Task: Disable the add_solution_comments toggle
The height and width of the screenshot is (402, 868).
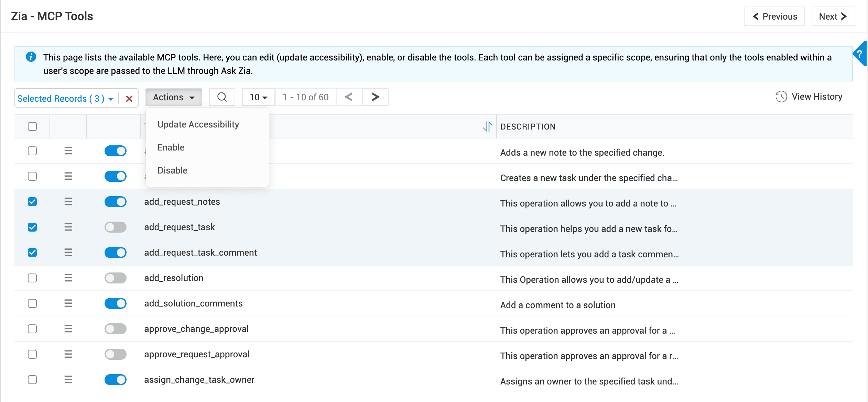Action: tap(116, 303)
